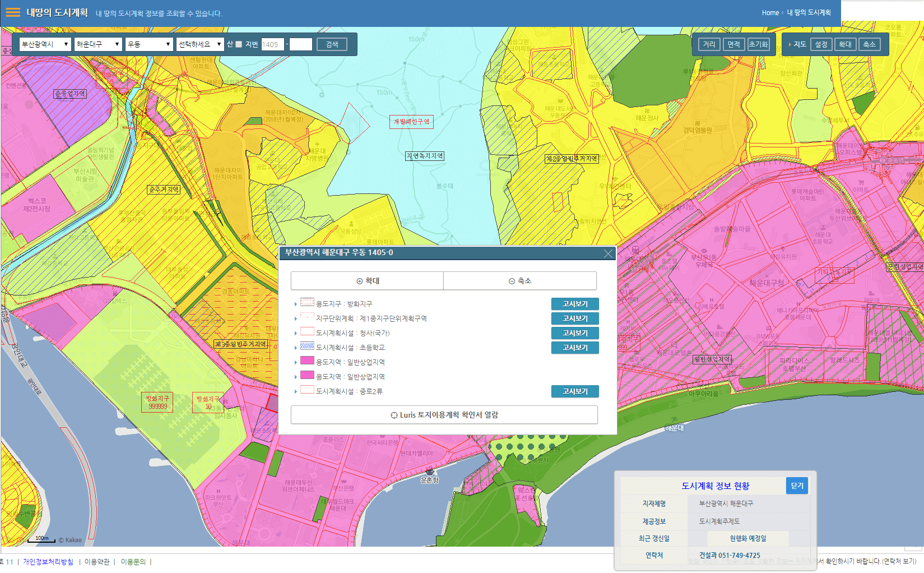Open the 선택하세요 dropdown
The width and height of the screenshot is (924, 573).
[200, 44]
